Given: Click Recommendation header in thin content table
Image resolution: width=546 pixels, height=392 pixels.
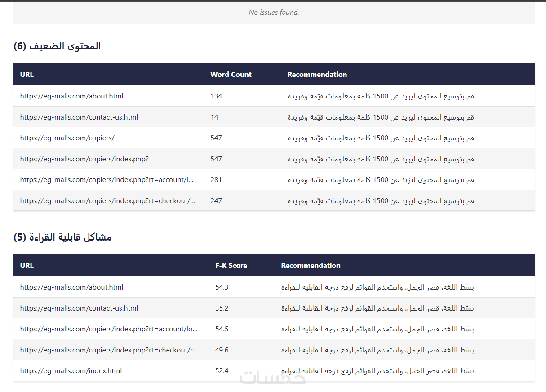Looking at the screenshot, I should point(317,75).
